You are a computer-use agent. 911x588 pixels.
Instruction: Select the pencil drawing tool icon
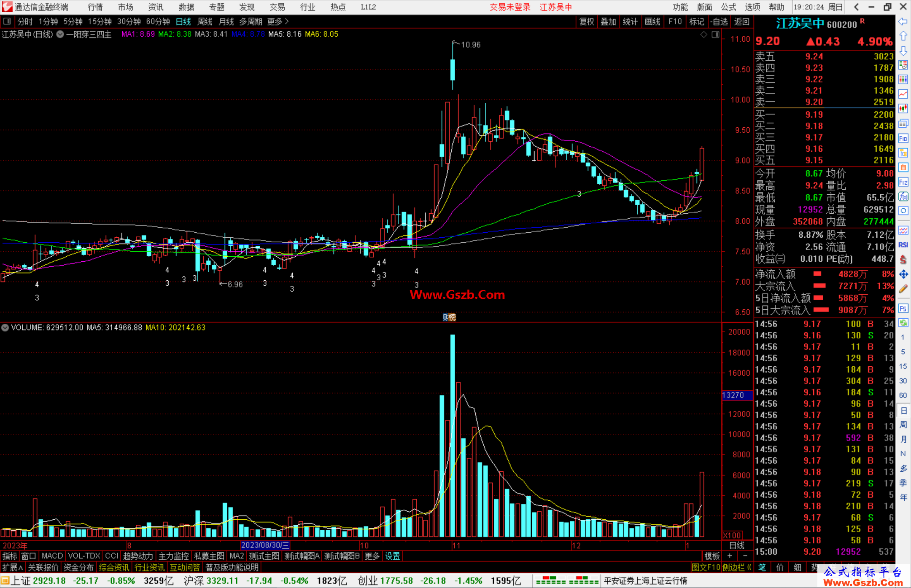point(903,289)
